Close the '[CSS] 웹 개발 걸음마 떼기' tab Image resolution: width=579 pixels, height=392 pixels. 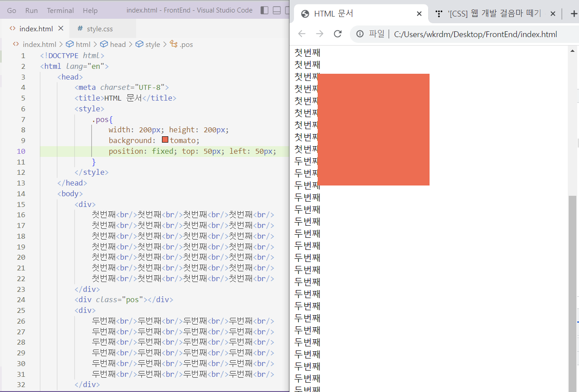tap(553, 14)
